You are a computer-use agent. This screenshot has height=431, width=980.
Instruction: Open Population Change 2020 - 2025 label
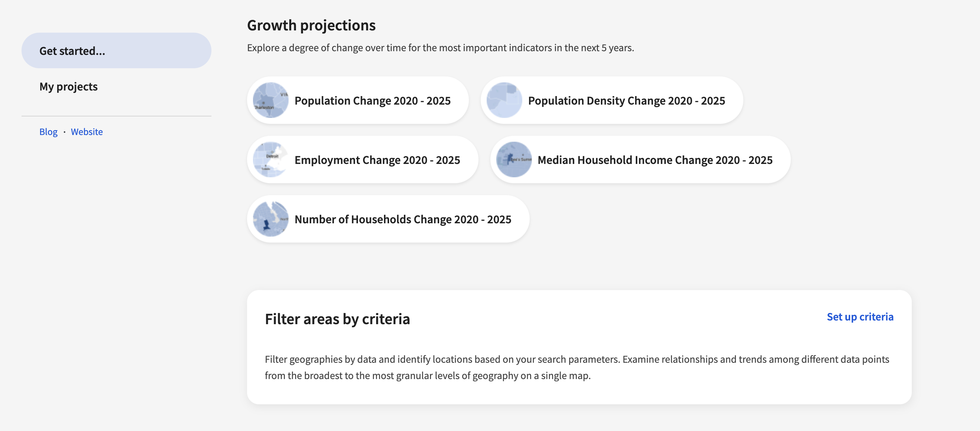tap(372, 101)
